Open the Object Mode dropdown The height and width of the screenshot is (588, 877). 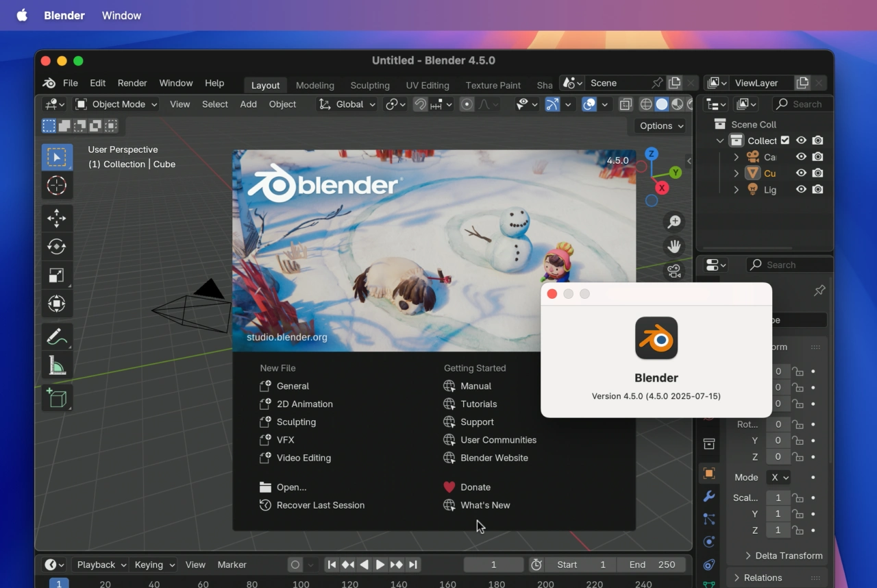pos(115,103)
